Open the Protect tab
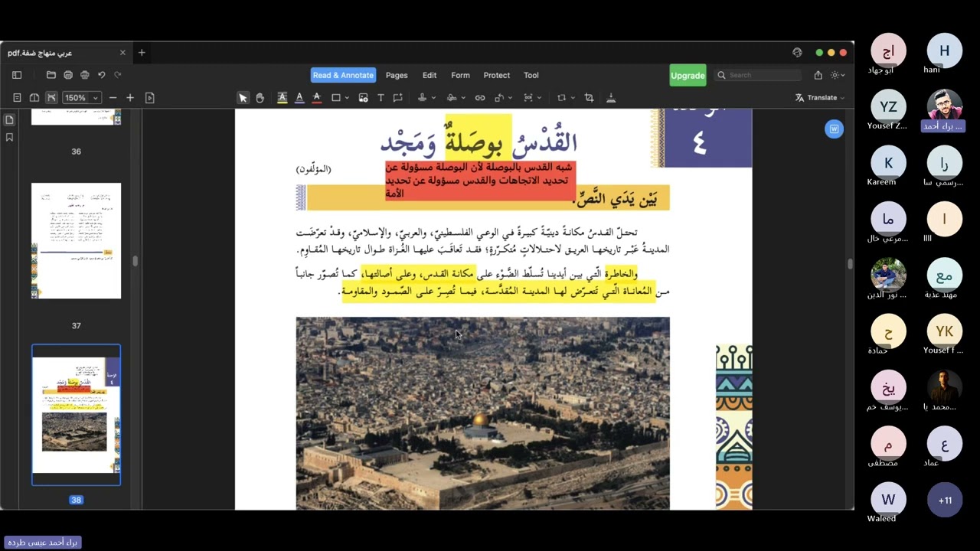The width and height of the screenshot is (980, 551). pos(497,75)
